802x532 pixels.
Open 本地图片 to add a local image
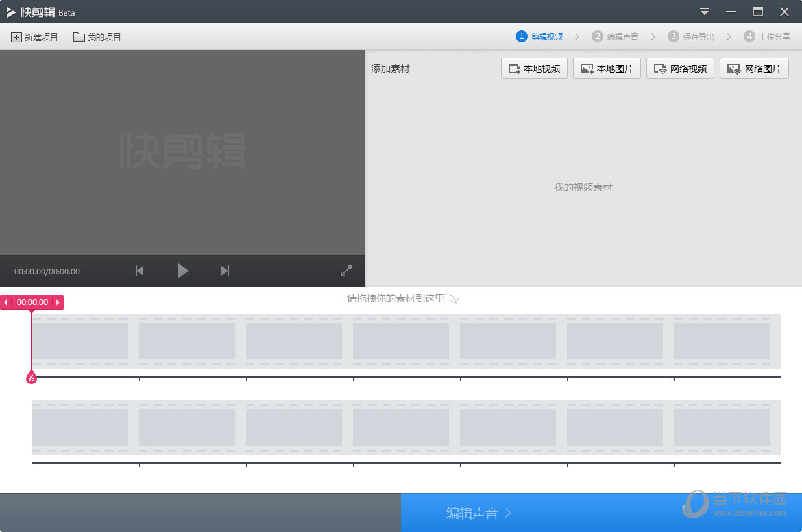click(607, 68)
